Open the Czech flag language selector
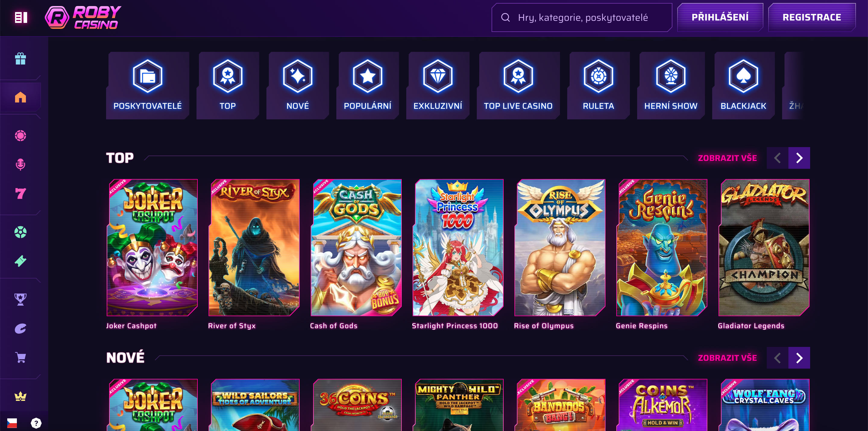This screenshot has width=868, height=431. point(12,423)
